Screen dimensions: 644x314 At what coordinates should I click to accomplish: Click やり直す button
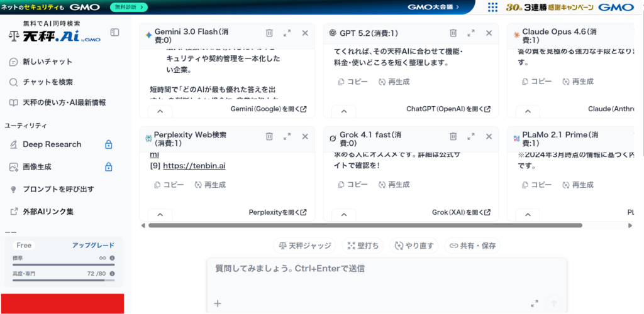click(414, 246)
